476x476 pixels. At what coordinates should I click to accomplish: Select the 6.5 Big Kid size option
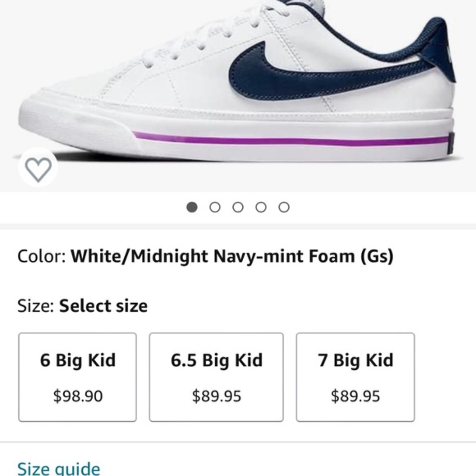[217, 376]
